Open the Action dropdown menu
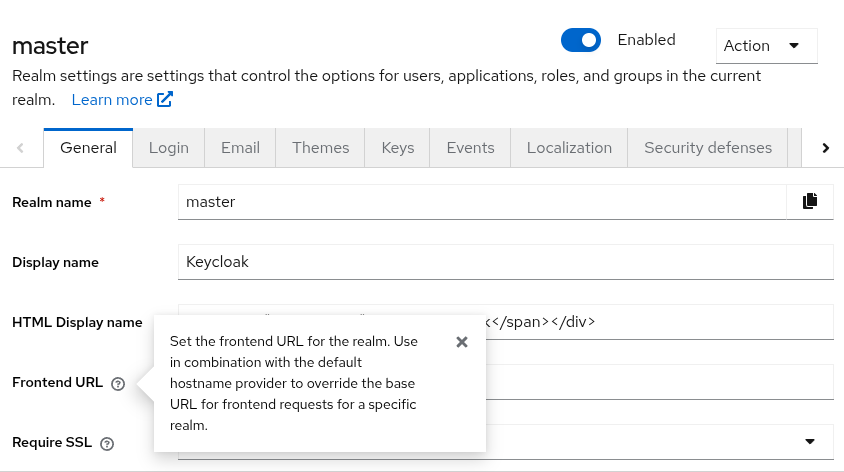This screenshot has height=472, width=844. click(766, 46)
